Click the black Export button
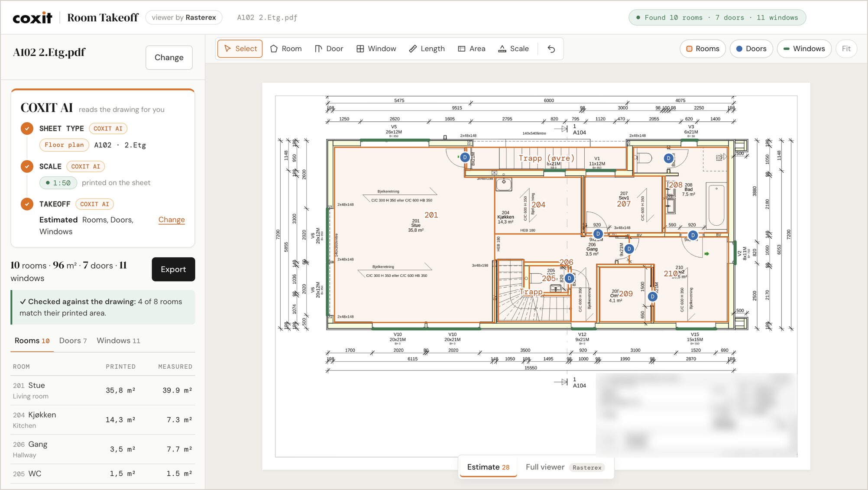 (x=173, y=269)
